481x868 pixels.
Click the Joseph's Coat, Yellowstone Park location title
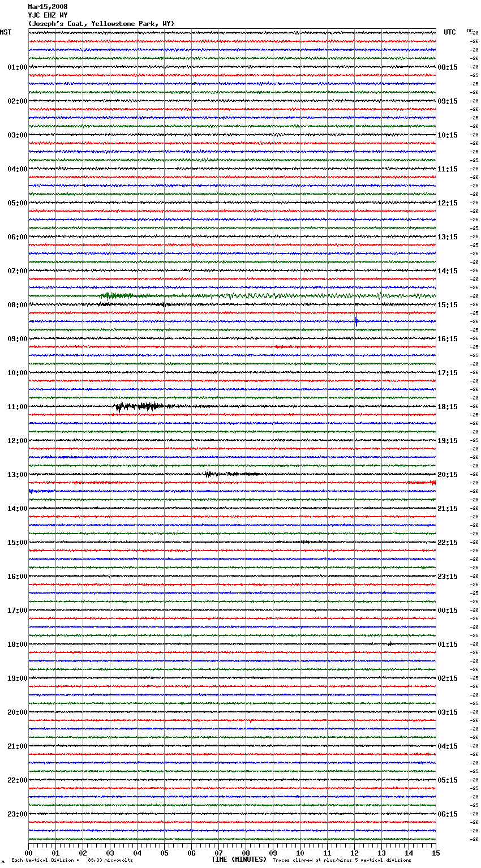click(101, 24)
